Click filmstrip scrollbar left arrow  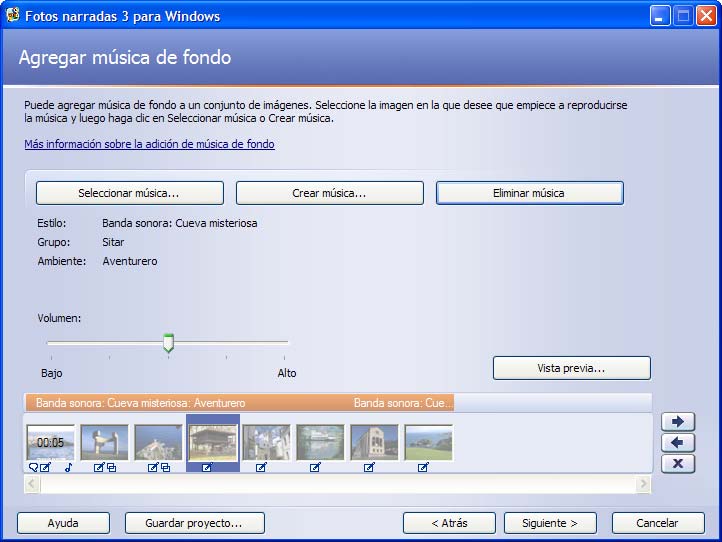[x=32, y=484]
